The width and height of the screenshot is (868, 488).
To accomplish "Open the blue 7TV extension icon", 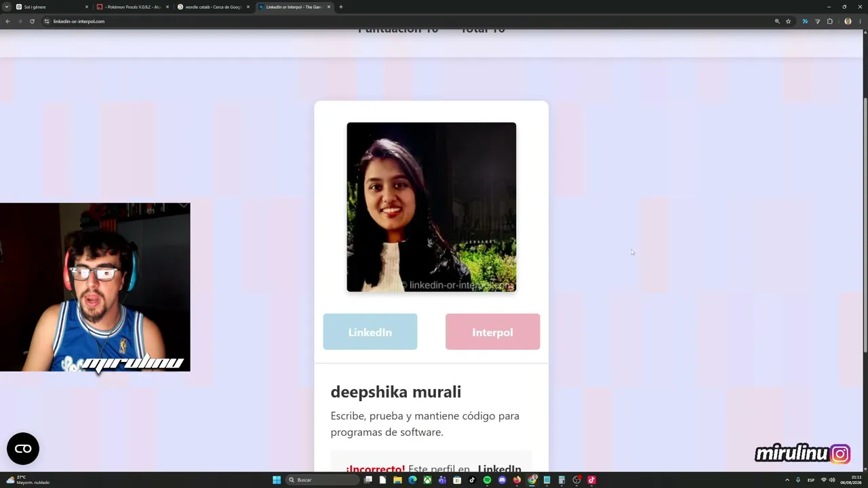I will click(x=805, y=21).
